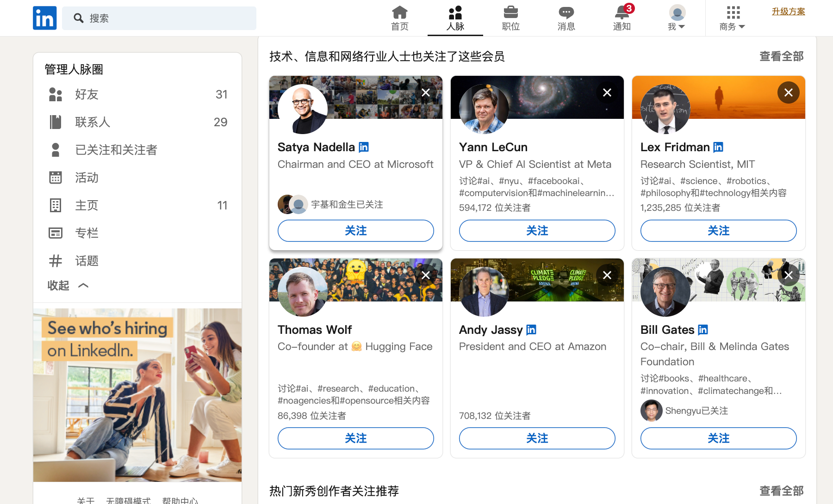Open 话题 hashtag item in sidebar
Image resolution: width=833 pixels, height=504 pixels.
click(137, 261)
